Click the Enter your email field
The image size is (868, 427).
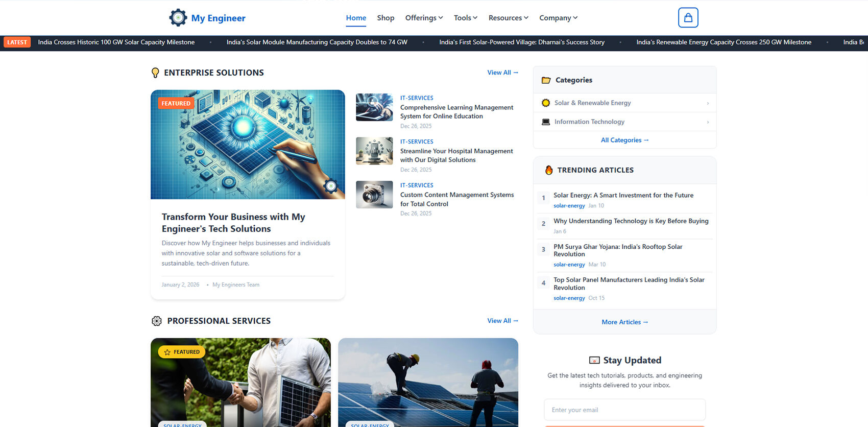tap(624, 410)
